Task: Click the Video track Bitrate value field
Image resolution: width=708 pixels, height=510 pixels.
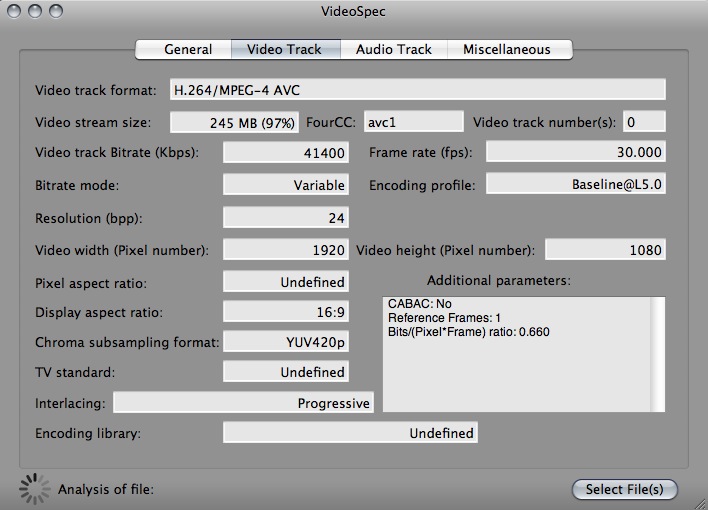Action: tap(286, 152)
